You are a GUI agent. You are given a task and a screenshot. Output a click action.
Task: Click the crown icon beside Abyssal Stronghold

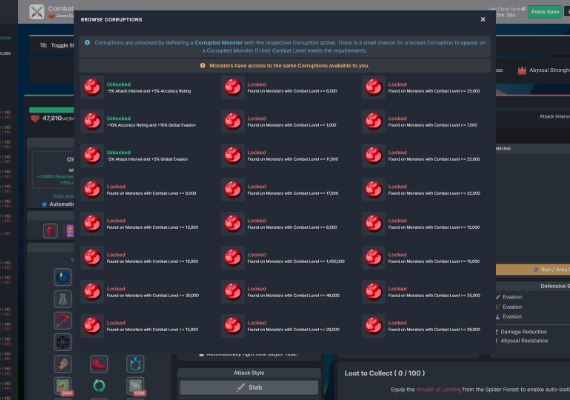(x=522, y=70)
